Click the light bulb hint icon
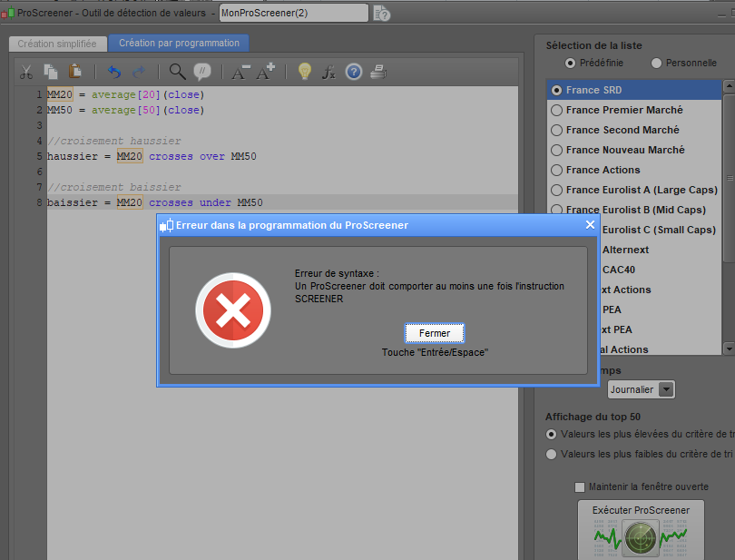 pos(305,72)
